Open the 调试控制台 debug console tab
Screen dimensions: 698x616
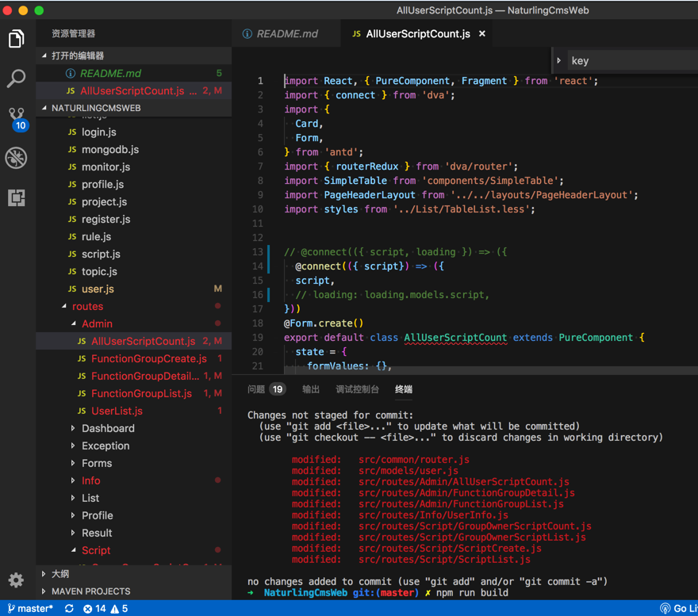point(357,389)
